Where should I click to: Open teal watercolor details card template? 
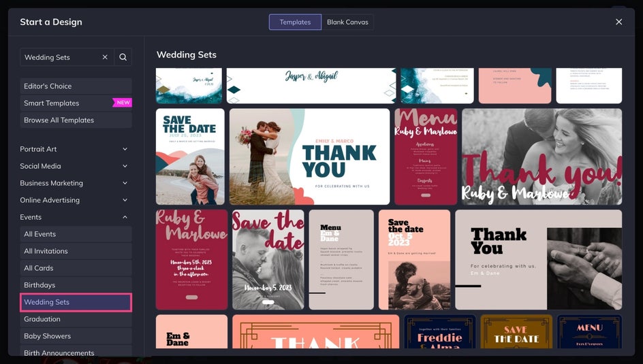[x=437, y=86]
